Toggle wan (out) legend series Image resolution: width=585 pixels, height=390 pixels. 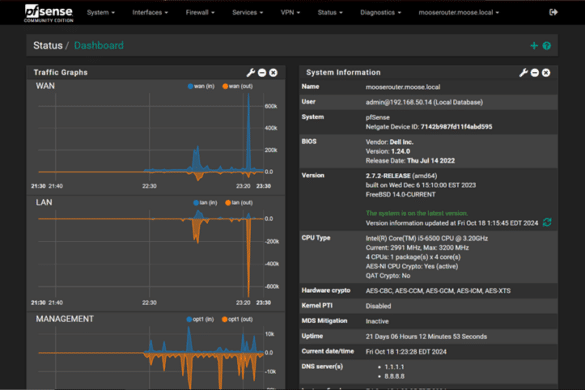[x=238, y=86]
